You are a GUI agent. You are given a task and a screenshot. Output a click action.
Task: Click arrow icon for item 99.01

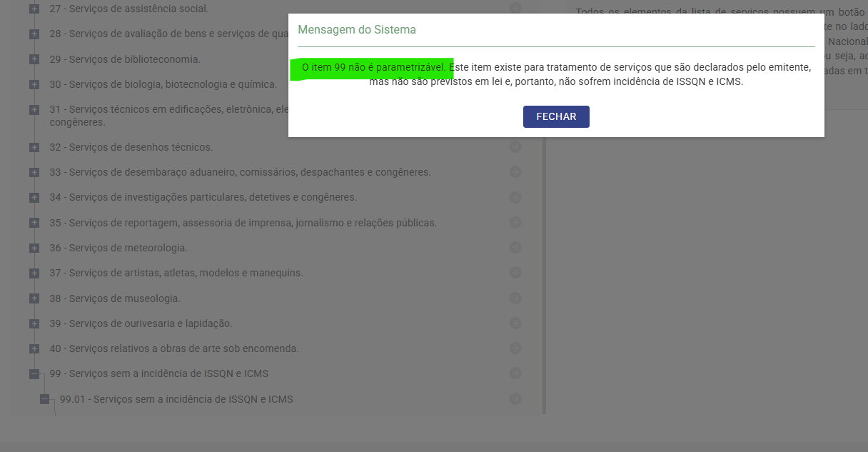click(x=515, y=398)
